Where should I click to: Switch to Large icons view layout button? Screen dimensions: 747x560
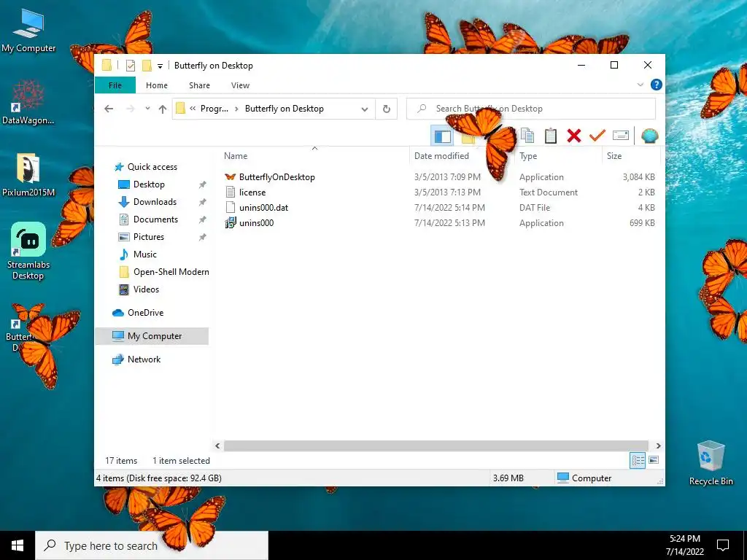654,460
